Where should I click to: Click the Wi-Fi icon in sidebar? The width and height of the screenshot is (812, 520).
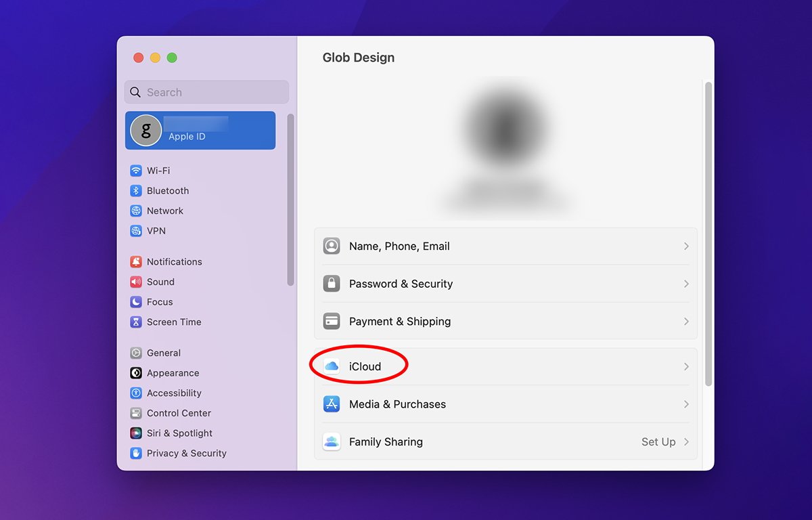[x=136, y=171]
